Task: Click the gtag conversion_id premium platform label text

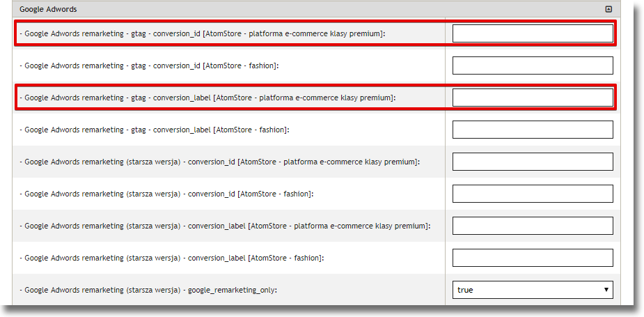Action: click(x=203, y=33)
